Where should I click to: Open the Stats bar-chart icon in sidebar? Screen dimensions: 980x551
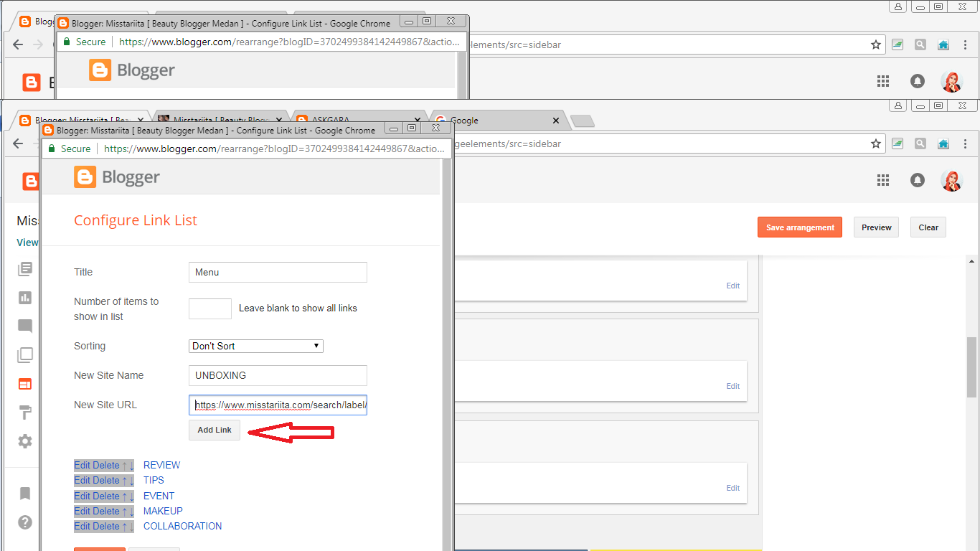coord(25,297)
